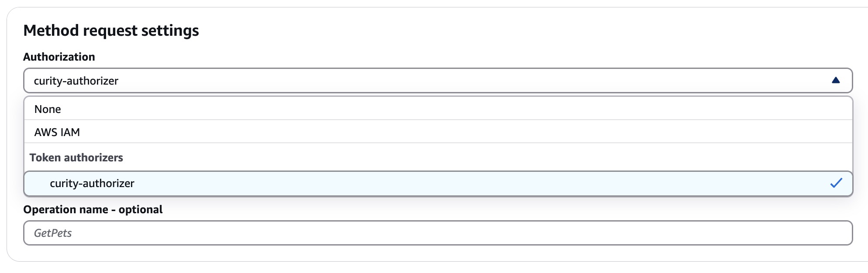Click the dropdown list border below curity-authorizer
This screenshot has height=273, width=868.
pyautogui.click(x=437, y=195)
